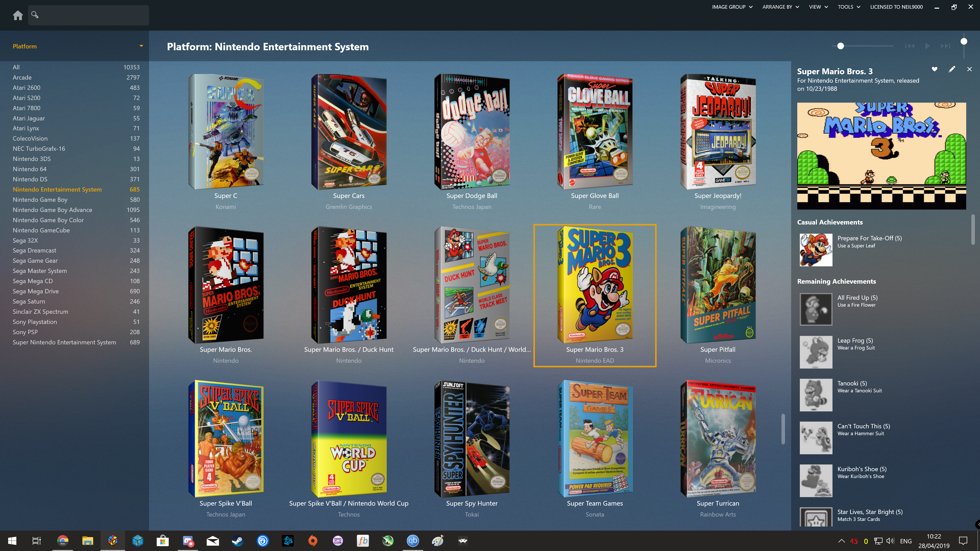
Task: Click the search box magnifier field
Action: click(88, 15)
